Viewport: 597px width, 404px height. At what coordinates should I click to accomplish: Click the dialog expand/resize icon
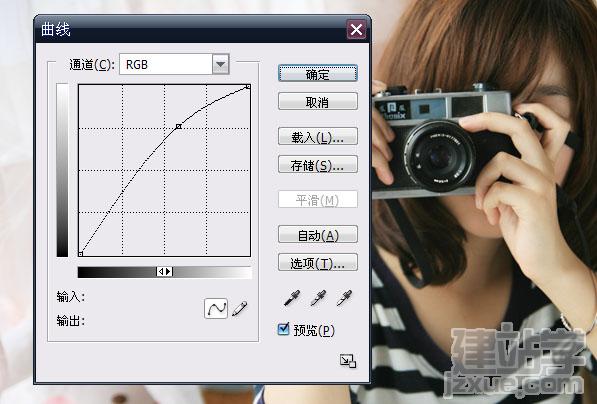(x=348, y=361)
